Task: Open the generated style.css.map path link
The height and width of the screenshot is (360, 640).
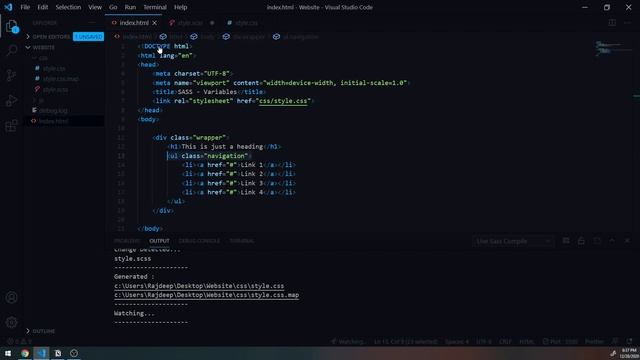Action: point(207,295)
